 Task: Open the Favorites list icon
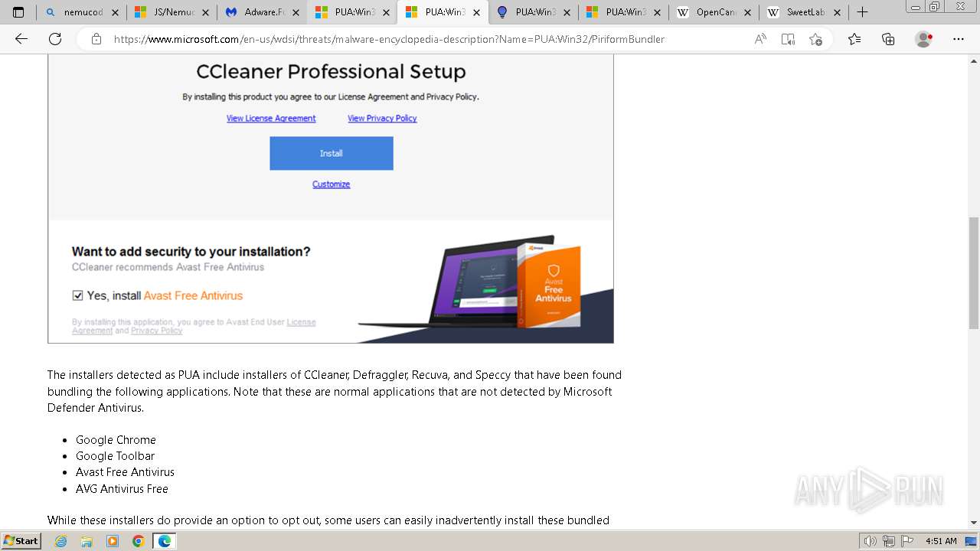click(854, 39)
